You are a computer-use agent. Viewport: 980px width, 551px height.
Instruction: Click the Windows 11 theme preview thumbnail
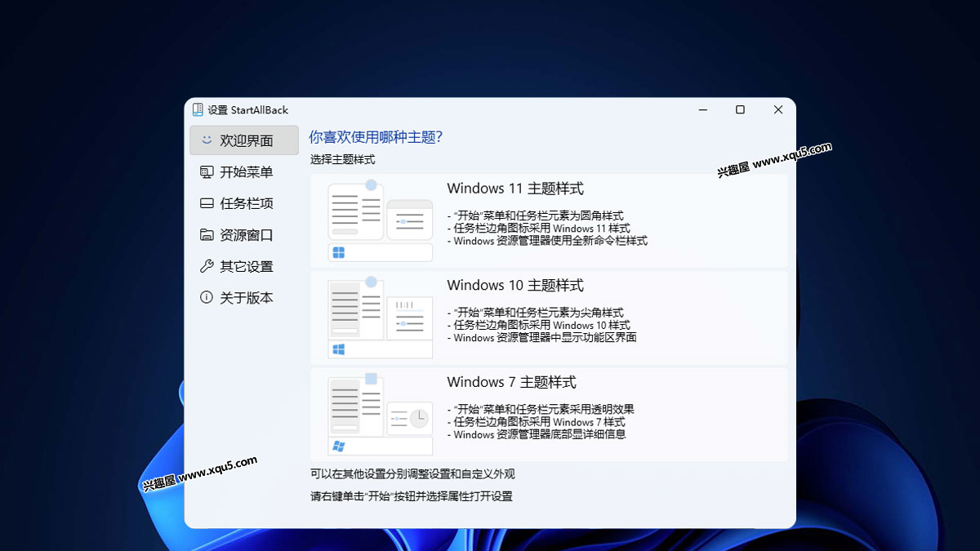tap(381, 220)
